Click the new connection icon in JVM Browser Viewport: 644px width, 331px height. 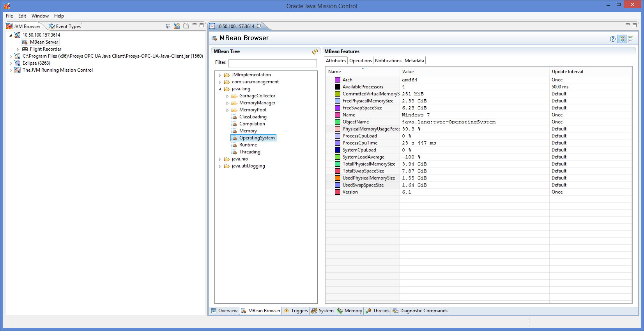pyautogui.click(x=177, y=26)
